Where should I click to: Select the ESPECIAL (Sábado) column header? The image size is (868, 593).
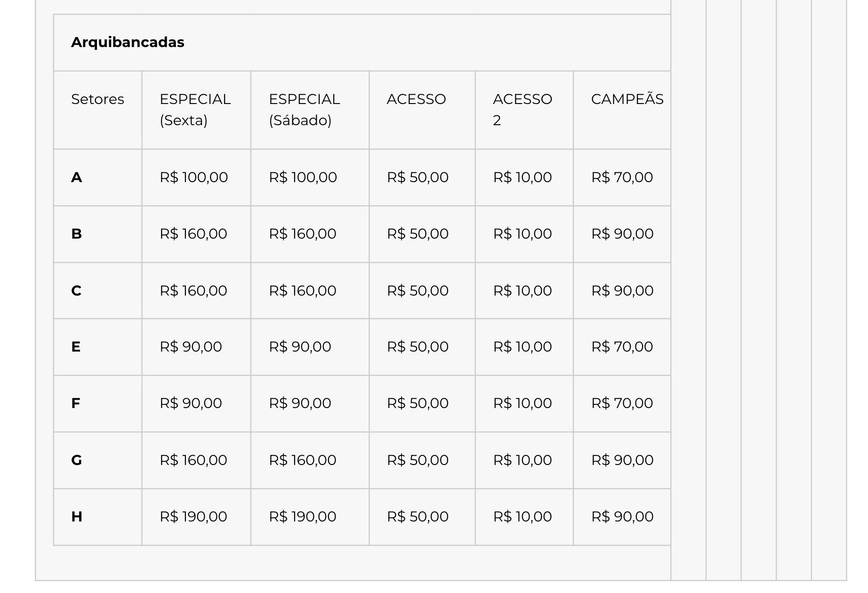[305, 110]
